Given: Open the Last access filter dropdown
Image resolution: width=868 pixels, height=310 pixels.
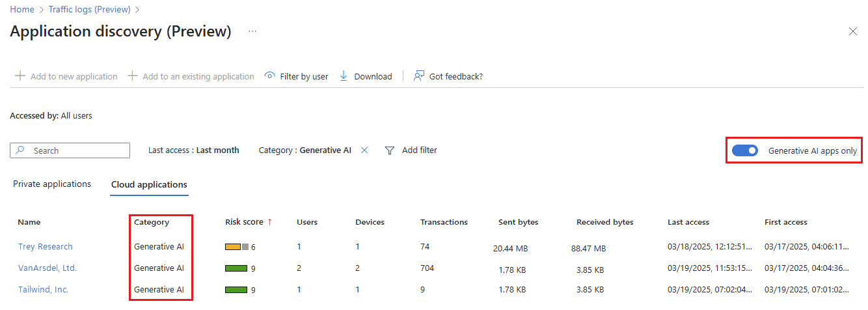Looking at the screenshot, I should [x=193, y=150].
